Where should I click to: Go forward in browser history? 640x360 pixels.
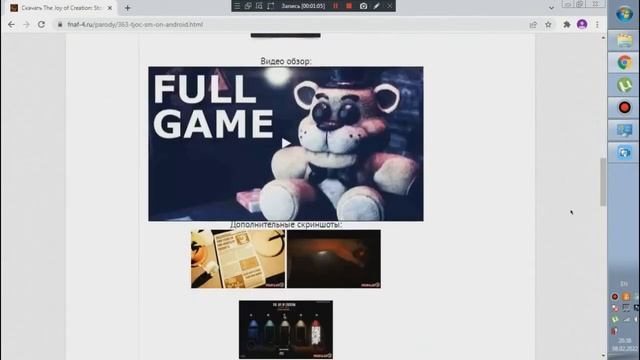pos(27,24)
